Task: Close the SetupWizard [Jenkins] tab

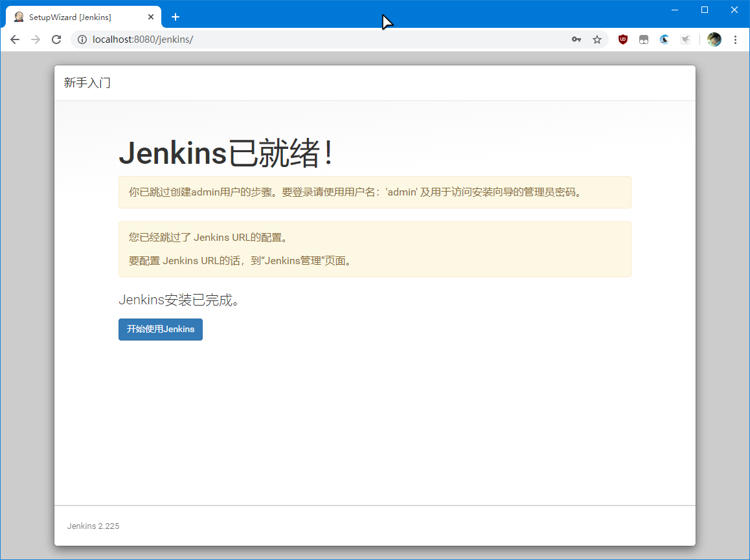Action: 151,17
